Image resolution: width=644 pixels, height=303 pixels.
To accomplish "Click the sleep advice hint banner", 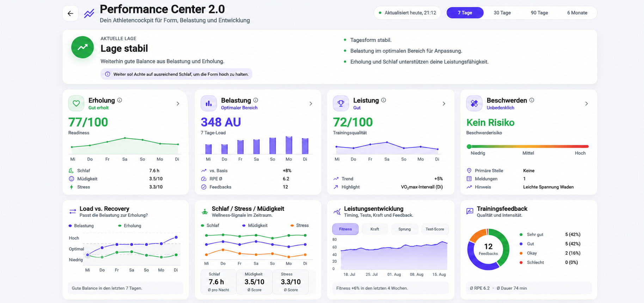I will pyautogui.click(x=176, y=74).
